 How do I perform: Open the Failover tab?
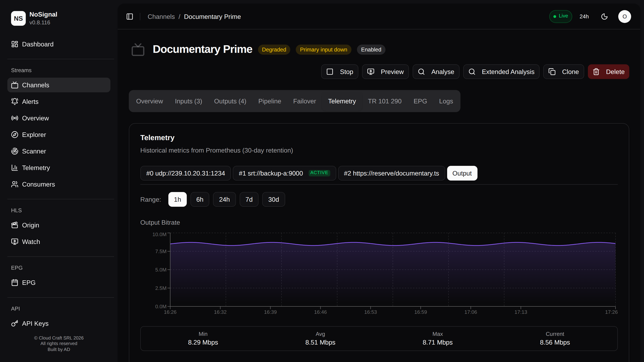(305, 101)
